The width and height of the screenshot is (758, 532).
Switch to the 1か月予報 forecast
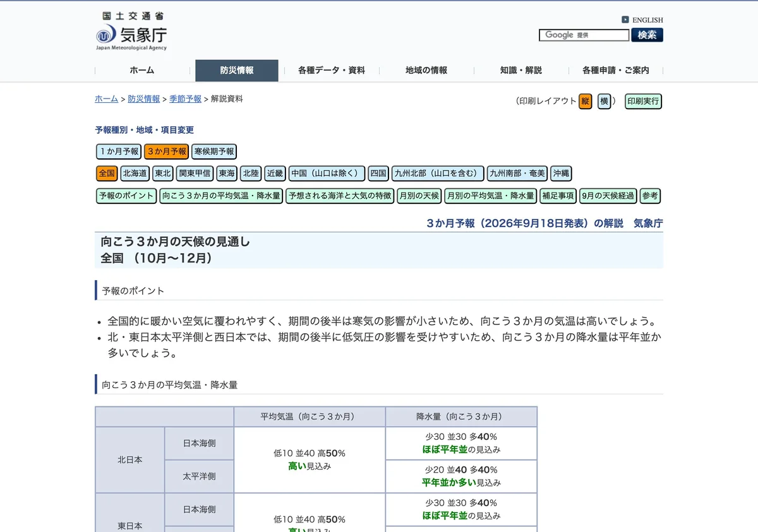click(119, 151)
